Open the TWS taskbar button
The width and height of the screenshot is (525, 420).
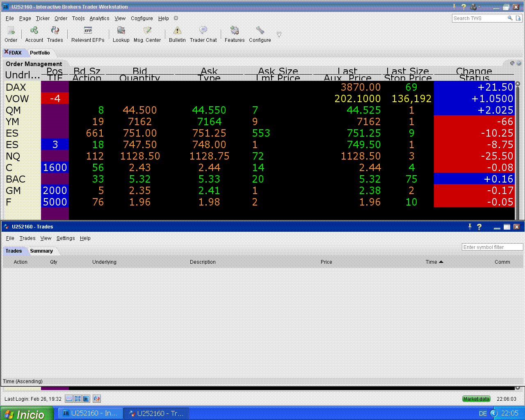[90, 413]
